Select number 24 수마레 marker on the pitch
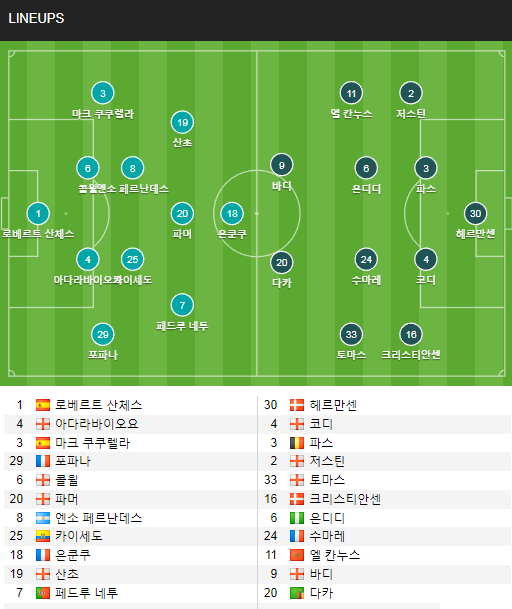The image size is (512, 609). (366, 259)
